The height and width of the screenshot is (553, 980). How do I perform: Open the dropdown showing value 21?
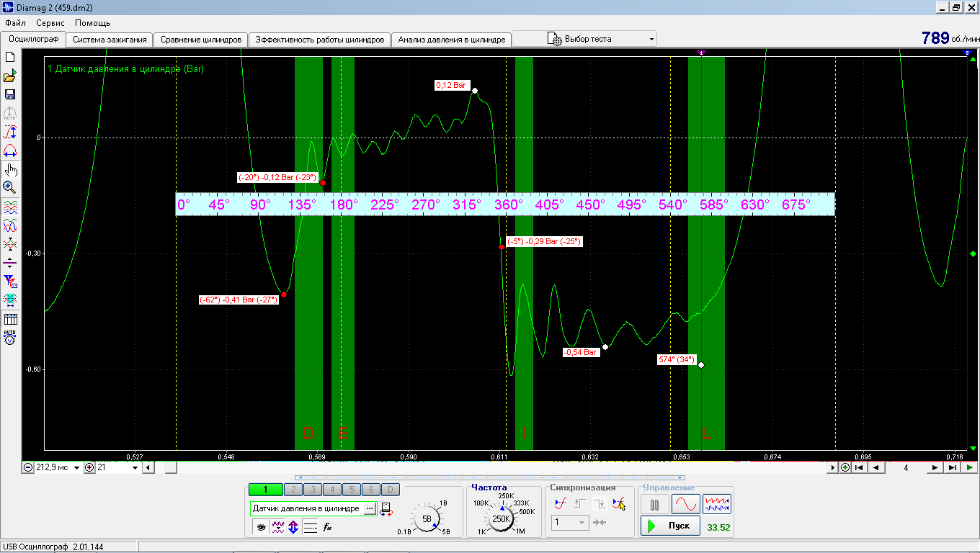coord(135,468)
